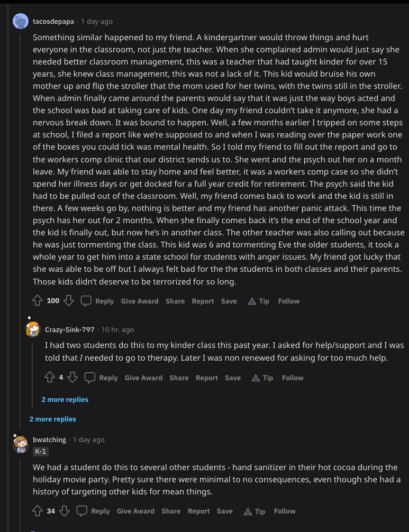Follow tacosdepapa's comment

289,301
